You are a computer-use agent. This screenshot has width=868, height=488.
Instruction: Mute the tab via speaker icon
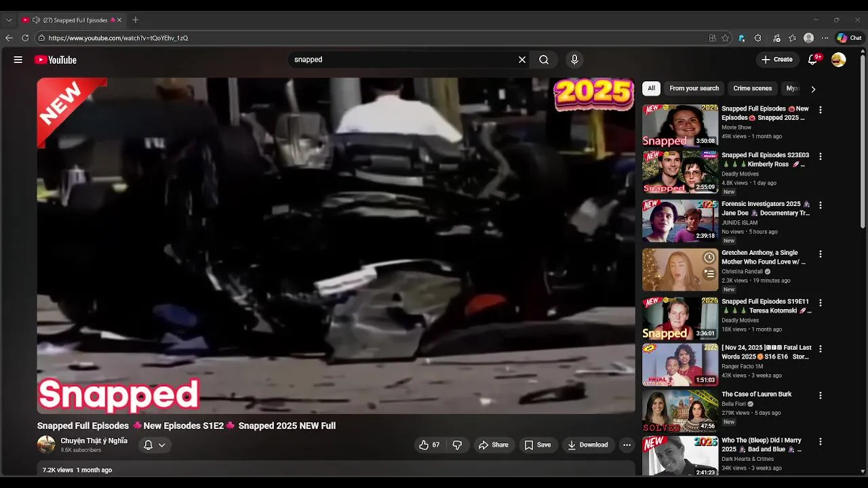pyautogui.click(x=36, y=20)
